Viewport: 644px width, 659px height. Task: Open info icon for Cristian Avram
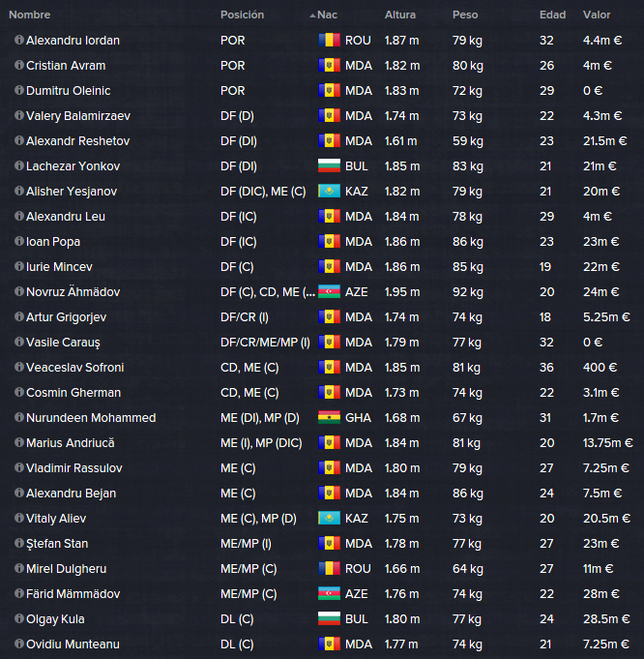click(x=19, y=65)
